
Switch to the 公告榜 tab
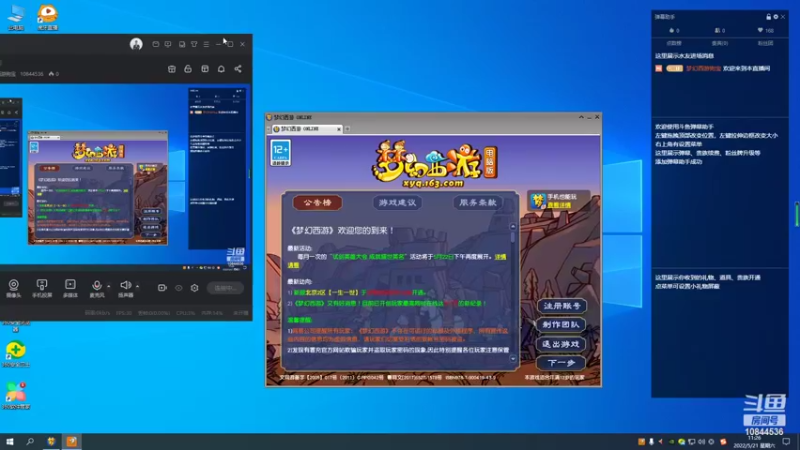coord(317,203)
